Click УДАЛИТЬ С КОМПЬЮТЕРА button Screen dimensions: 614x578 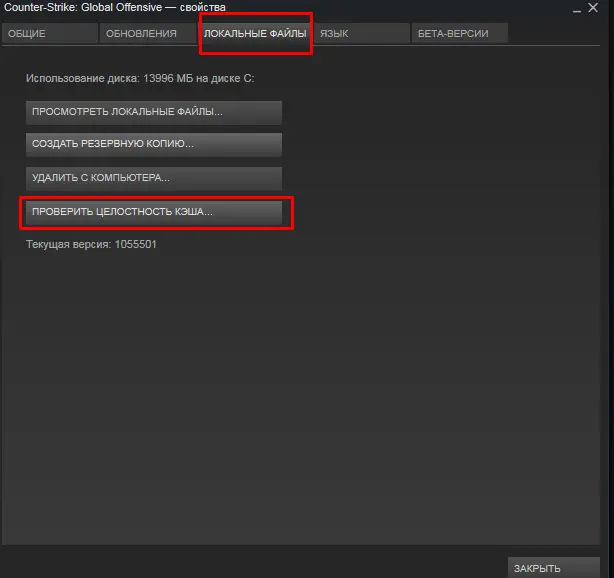click(154, 179)
